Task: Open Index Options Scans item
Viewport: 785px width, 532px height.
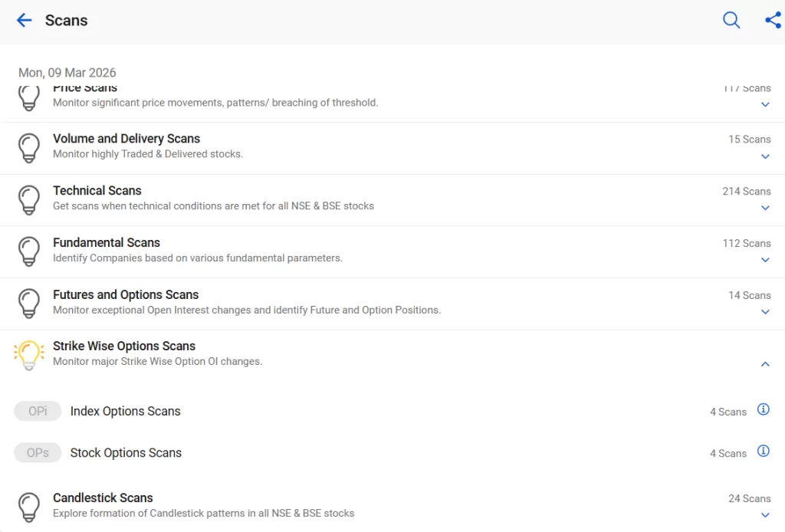Action: point(125,412)
